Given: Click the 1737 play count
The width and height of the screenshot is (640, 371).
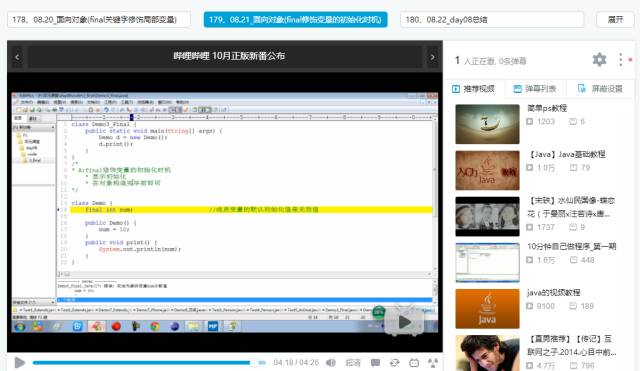Looking at the screenshot, I should [x=546, y=227].
